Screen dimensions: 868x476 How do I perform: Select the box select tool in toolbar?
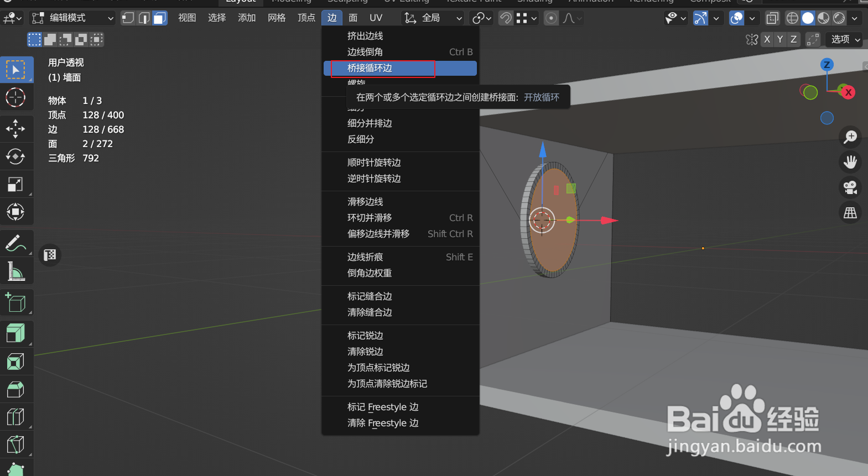15,70
